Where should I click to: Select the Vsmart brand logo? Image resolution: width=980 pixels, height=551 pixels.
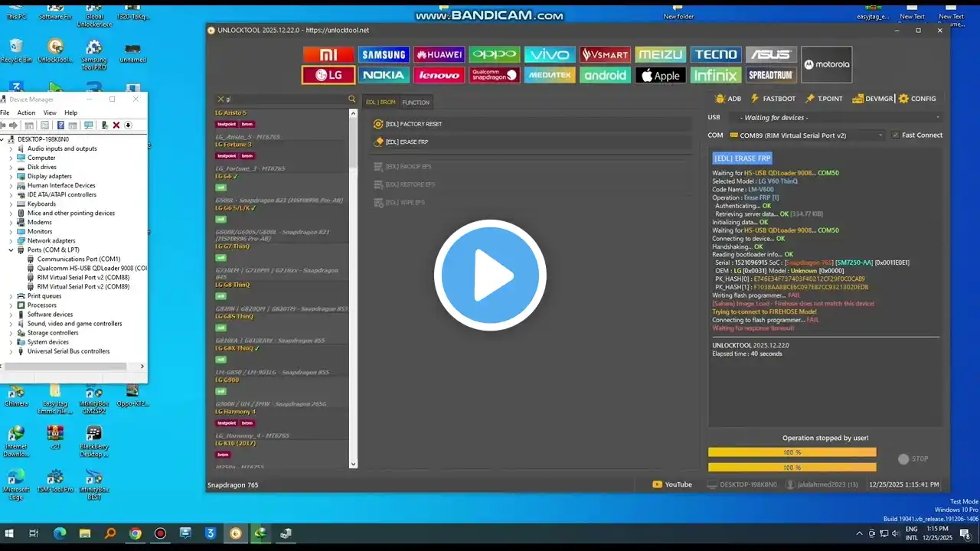pos(605,54)
